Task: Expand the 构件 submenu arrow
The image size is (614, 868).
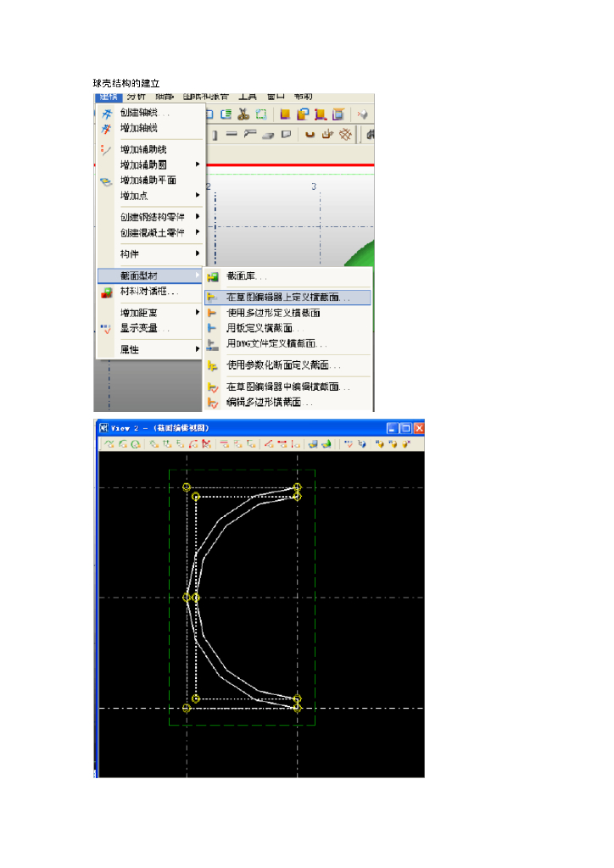Action: (x=198, y=253)
